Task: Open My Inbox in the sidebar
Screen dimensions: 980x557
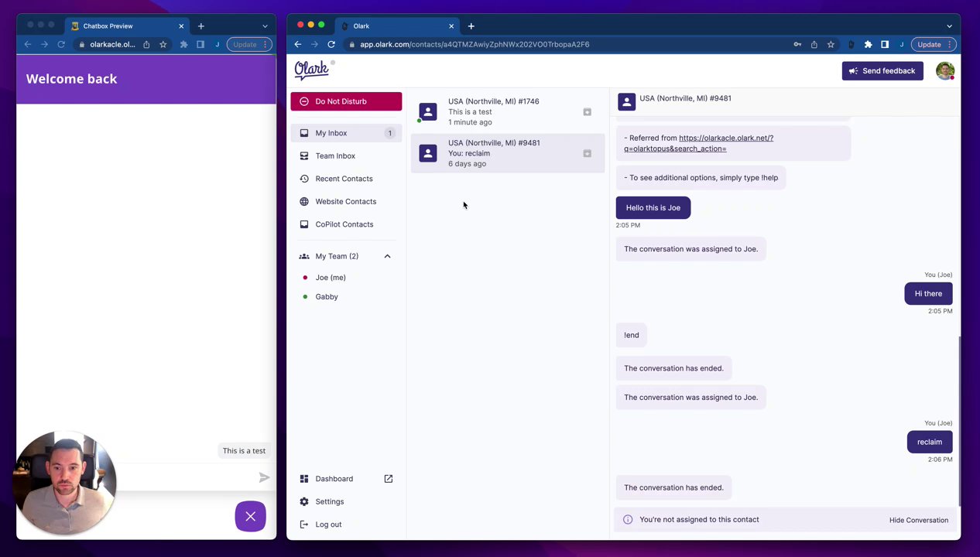Action: (x=346, y=133)
